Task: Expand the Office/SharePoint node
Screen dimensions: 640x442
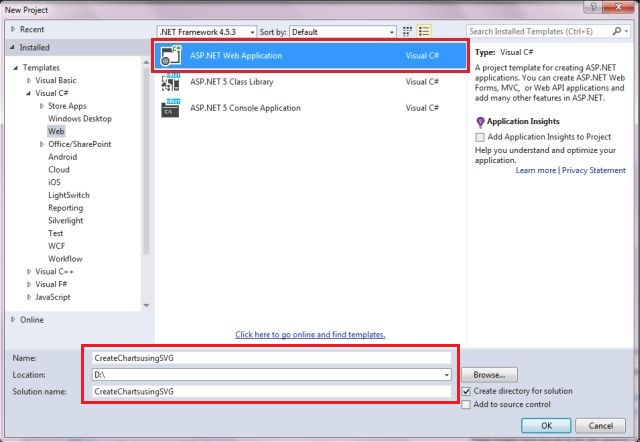Action: 42,144
